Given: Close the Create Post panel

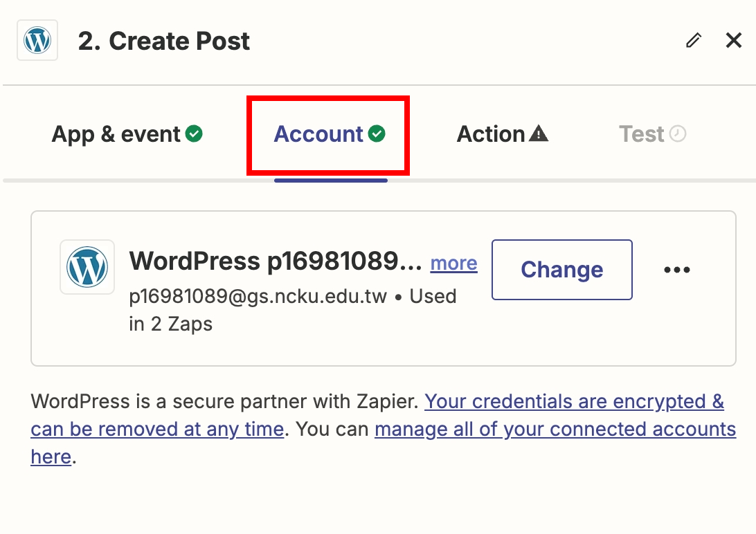Looking at the screenshot, I should pos(733,41).
